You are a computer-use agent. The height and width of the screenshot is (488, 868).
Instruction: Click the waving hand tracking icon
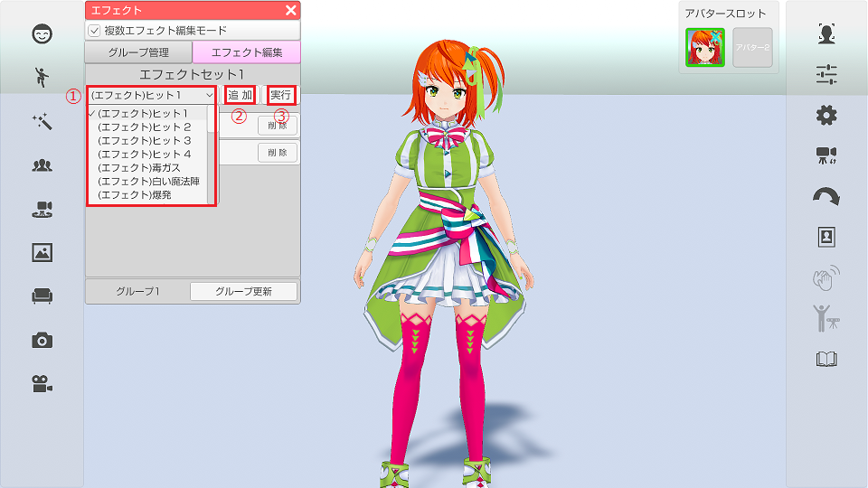[x=826, y=277]
